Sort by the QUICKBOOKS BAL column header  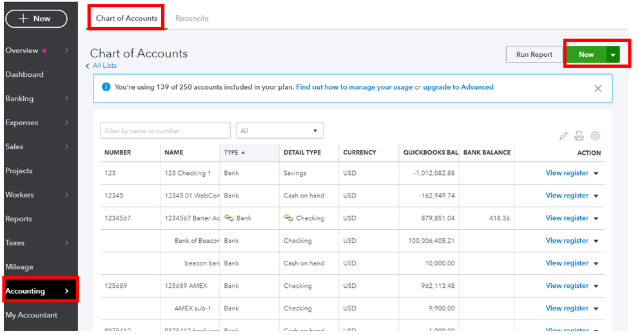[431, 152]
